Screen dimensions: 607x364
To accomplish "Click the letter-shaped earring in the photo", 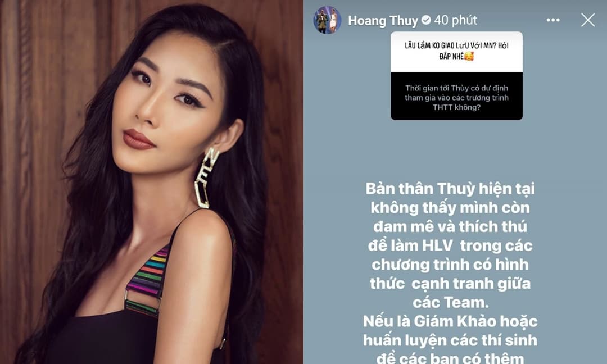I will tap(206, 177).
